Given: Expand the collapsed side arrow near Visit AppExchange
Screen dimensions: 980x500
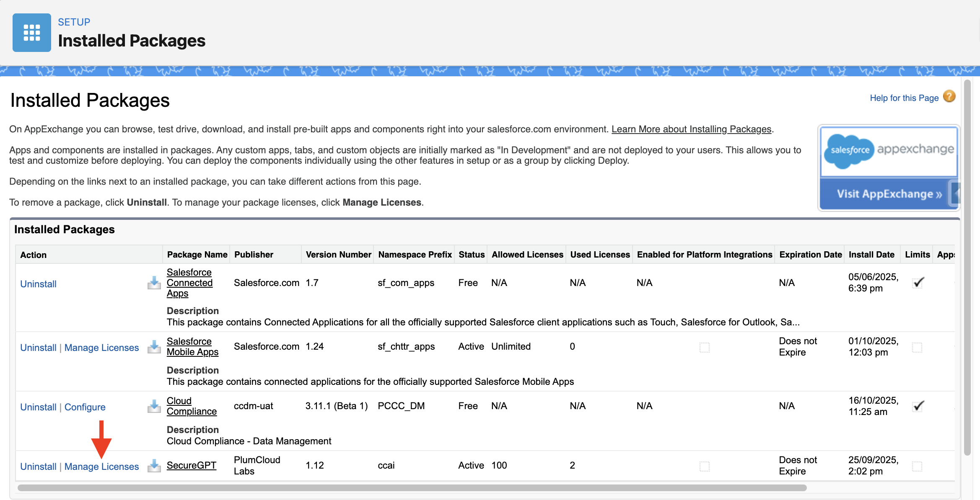Looking at the screenshot, I should (956, 193).
